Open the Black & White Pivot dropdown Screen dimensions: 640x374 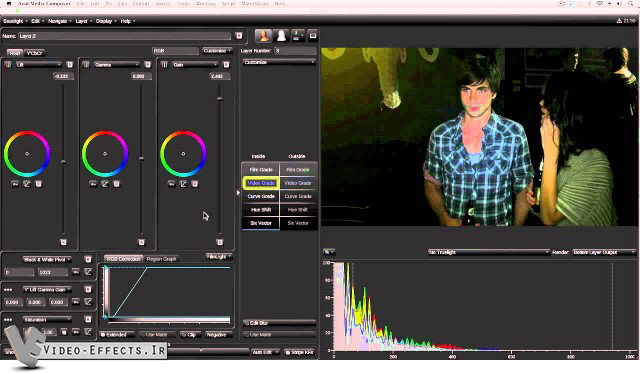47,259
